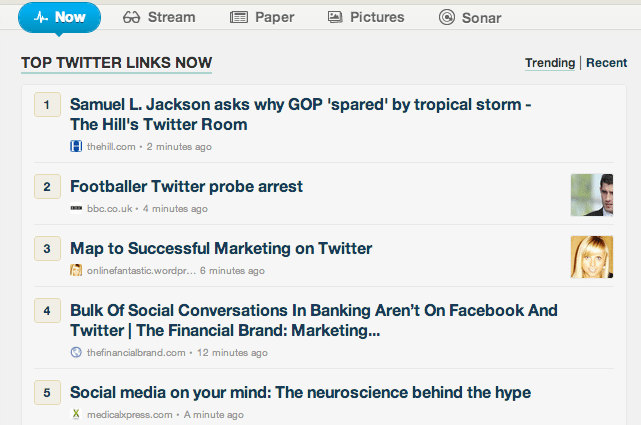The width and height of the screenshot is (641, 425).
Task: Click the glasses icon beside Stream
Action: click(x=131, y=17)
